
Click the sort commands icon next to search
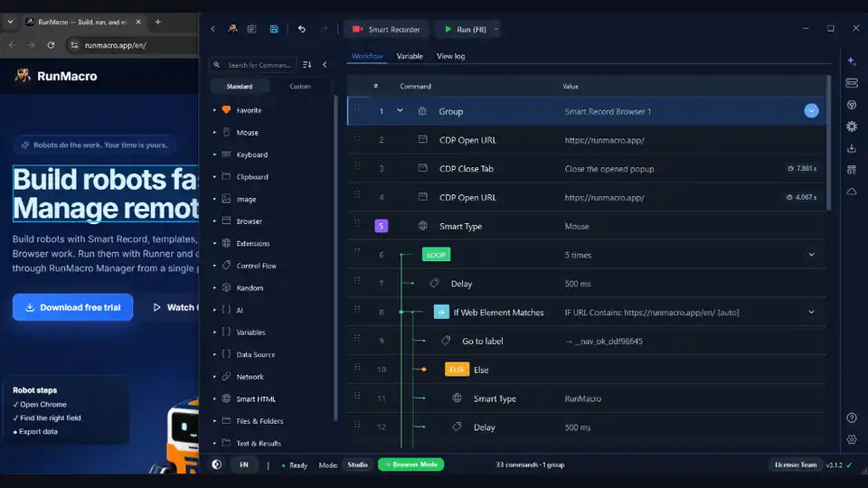(x=307, y=65)
